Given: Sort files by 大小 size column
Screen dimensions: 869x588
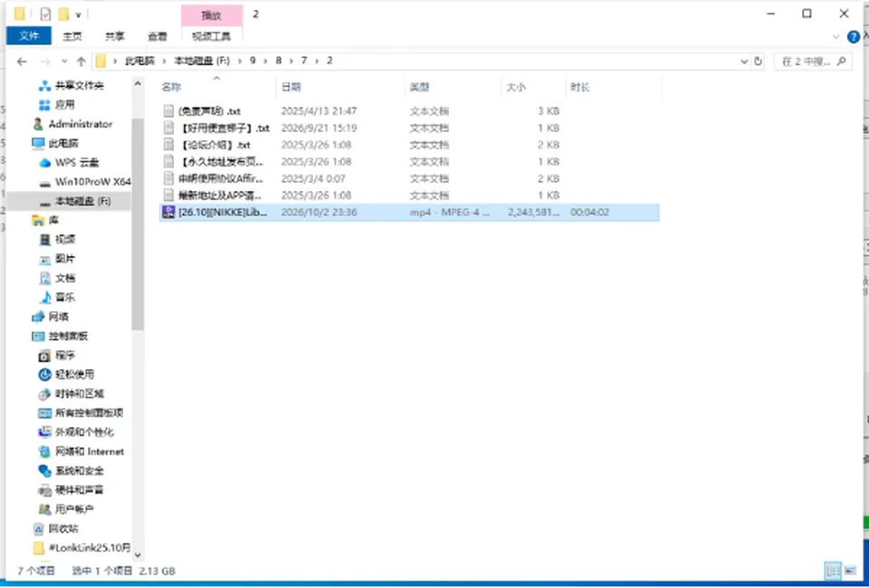Looking at the screenshot, I should click(x=516, y=88).
